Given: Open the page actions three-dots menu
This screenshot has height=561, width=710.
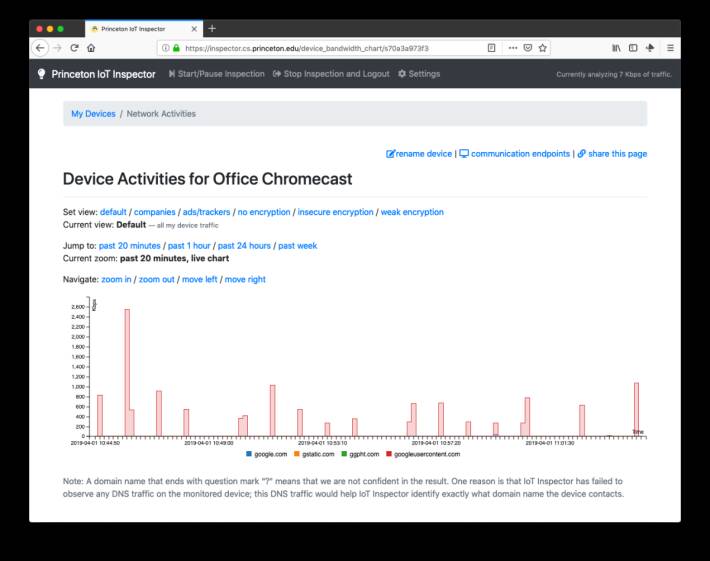Looking at the screenshot, I should pyautogui.click(x=513, y=48).
